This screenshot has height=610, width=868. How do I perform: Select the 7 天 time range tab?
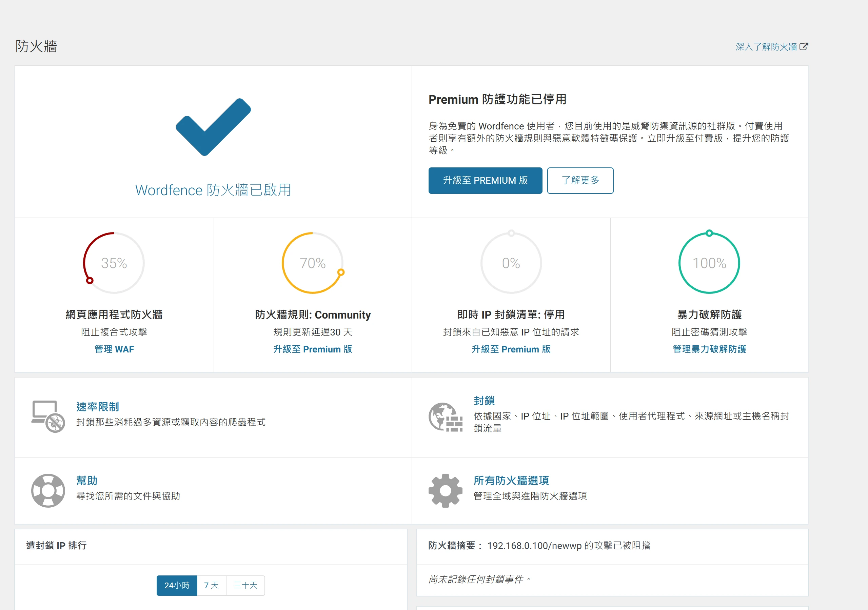click(211, 585)
